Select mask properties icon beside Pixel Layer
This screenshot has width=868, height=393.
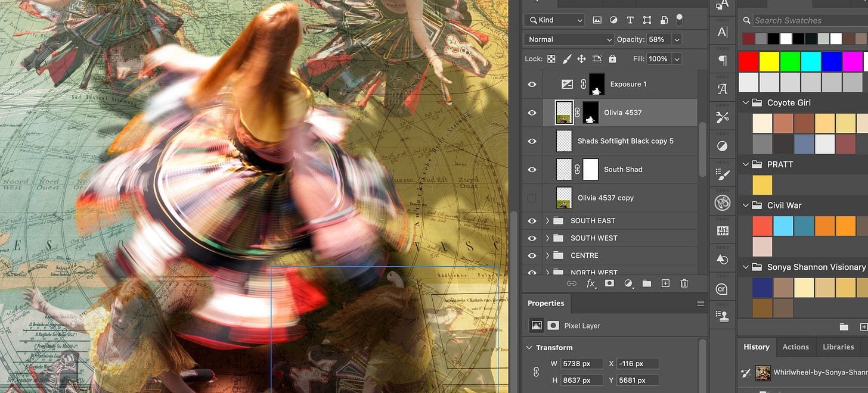point(553,326)
